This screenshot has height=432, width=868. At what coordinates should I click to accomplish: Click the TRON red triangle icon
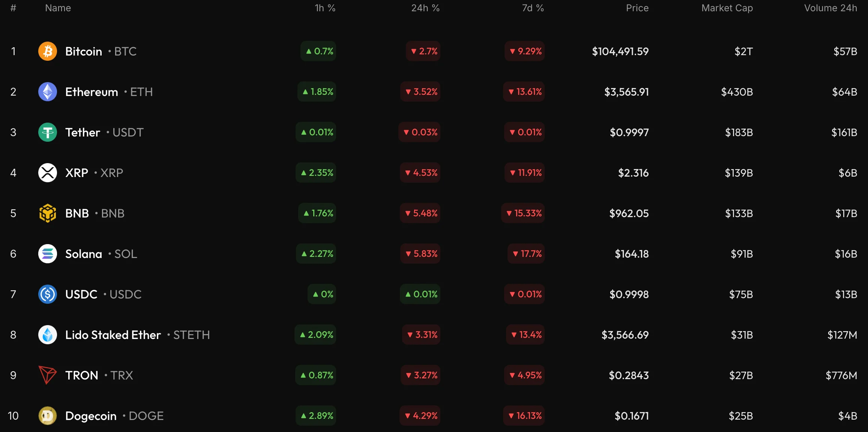[x=48, y=375]
